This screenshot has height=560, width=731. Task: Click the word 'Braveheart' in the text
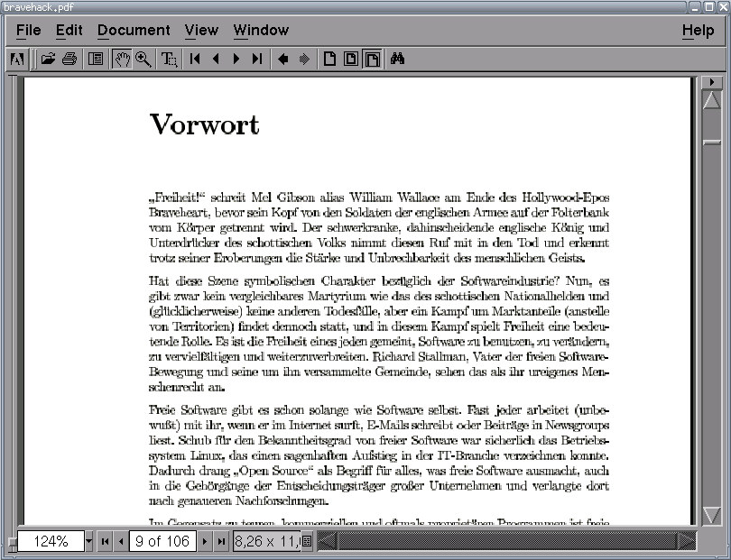179,213
